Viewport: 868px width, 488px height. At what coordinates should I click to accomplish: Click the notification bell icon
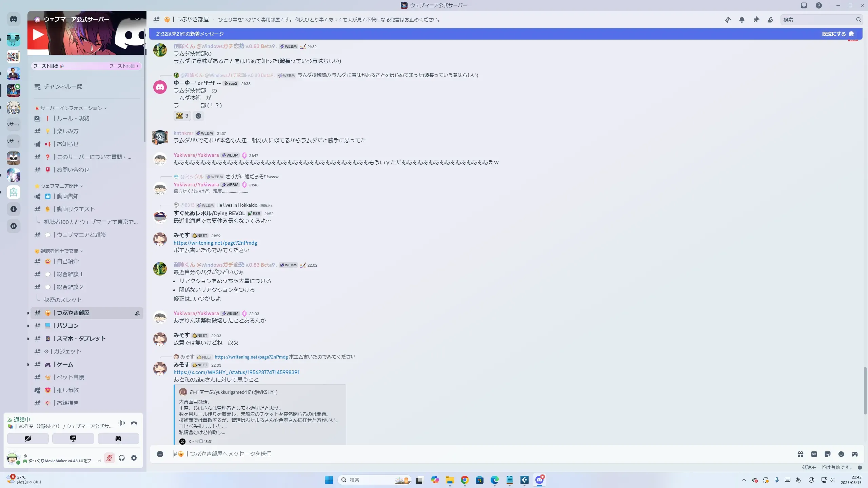742,20
